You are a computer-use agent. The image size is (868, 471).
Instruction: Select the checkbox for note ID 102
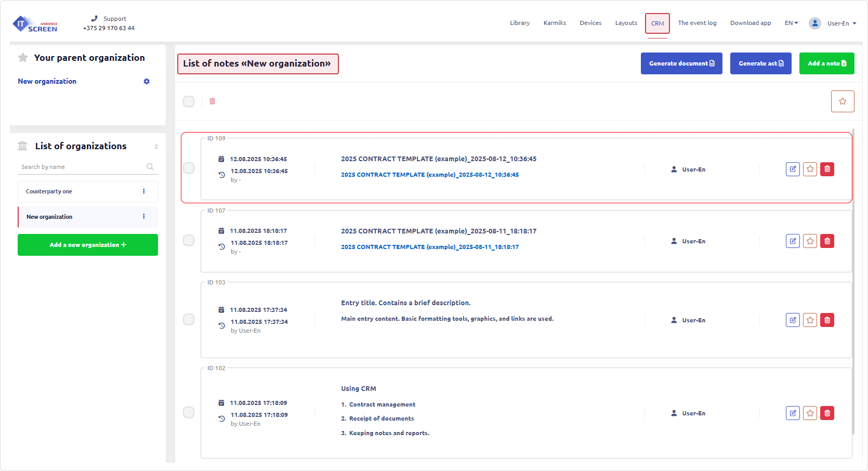189,412
